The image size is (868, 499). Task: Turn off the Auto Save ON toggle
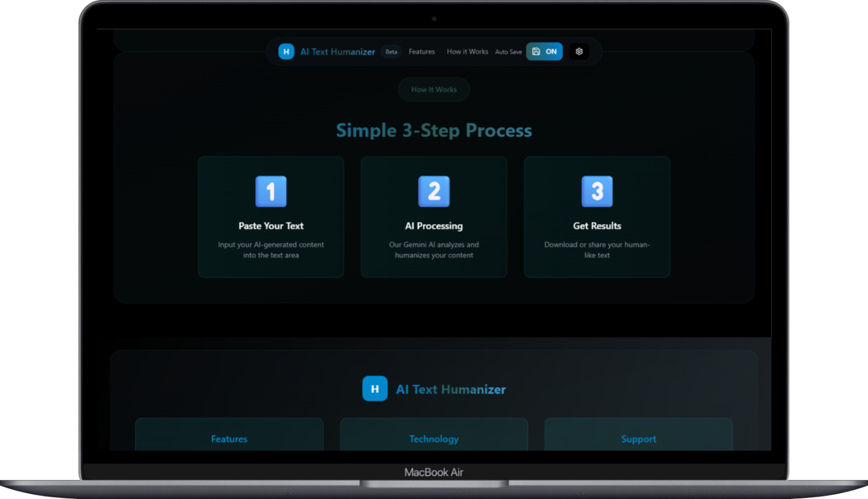pyautogui.click(x=544, y=52)
